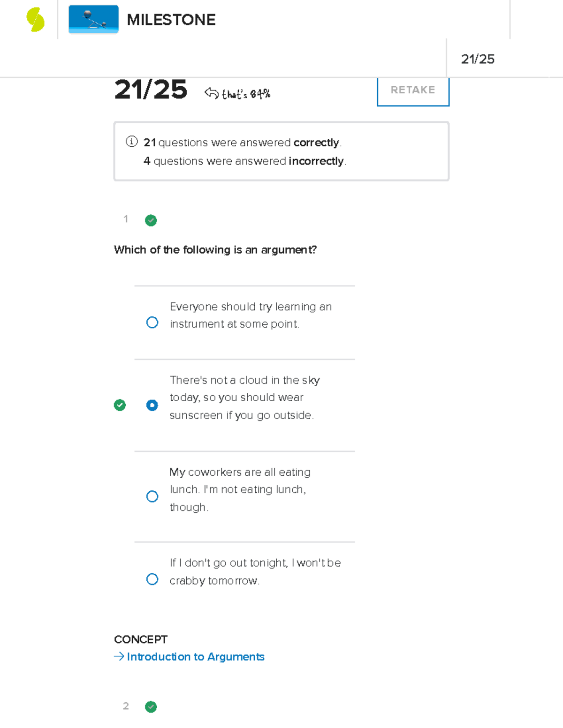
Task: Click the large 21/25 score heading
Action: pyautogui.click(x=151, y=90)
